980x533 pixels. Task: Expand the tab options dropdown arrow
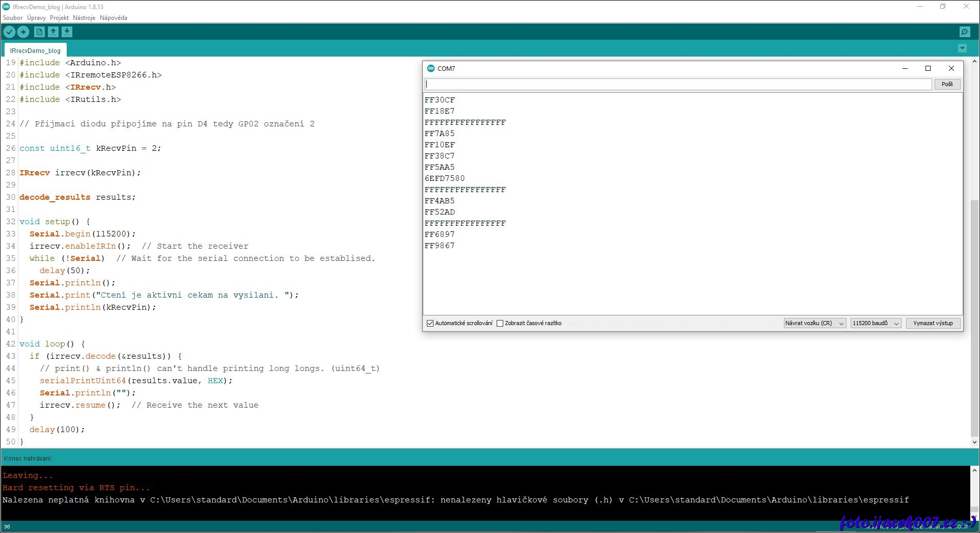(962, 48)
